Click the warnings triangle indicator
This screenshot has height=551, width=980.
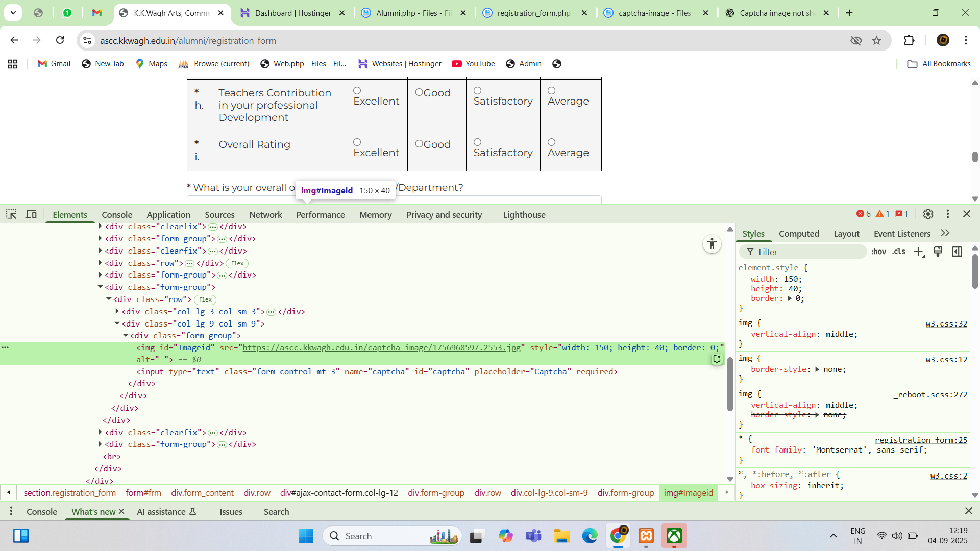pyautogui.click(x=883, y=214)
